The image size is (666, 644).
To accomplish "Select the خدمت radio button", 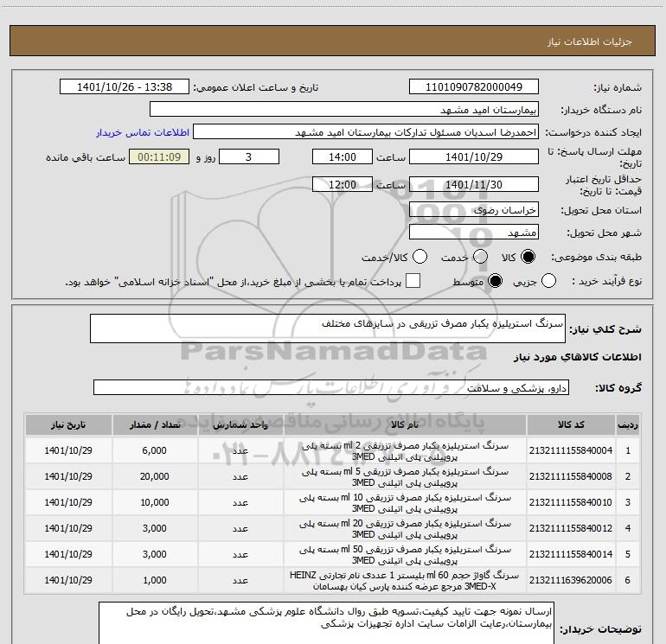I will pos(480,257).
